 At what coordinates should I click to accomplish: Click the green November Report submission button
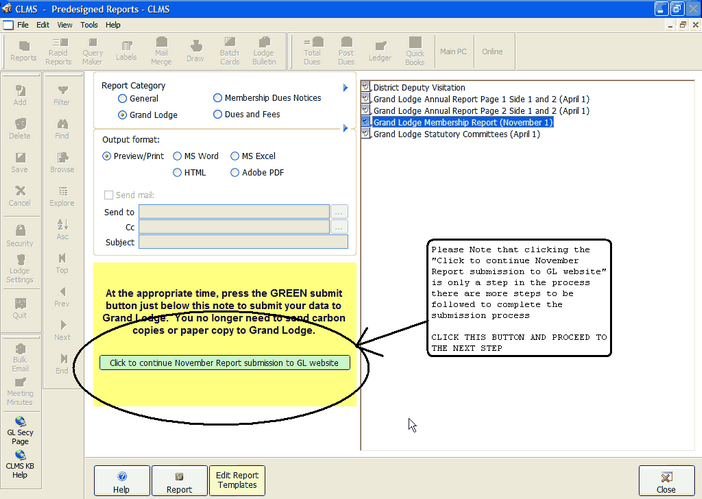225,362
